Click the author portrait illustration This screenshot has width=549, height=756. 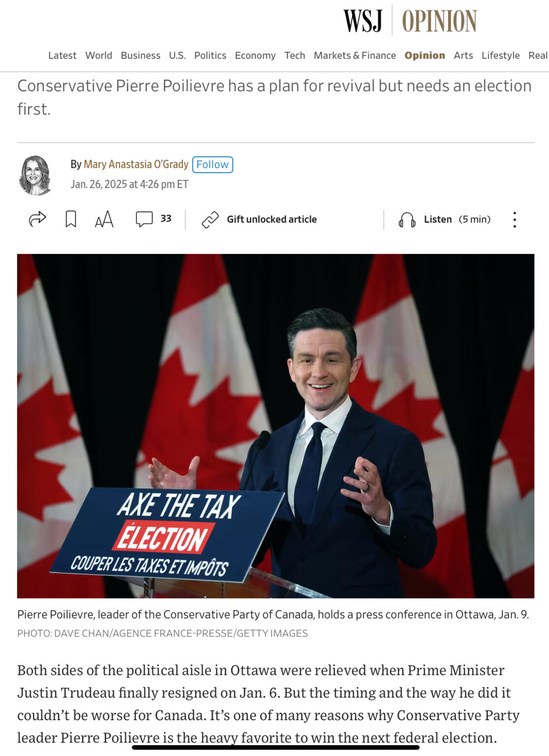(x=35, y=175)
